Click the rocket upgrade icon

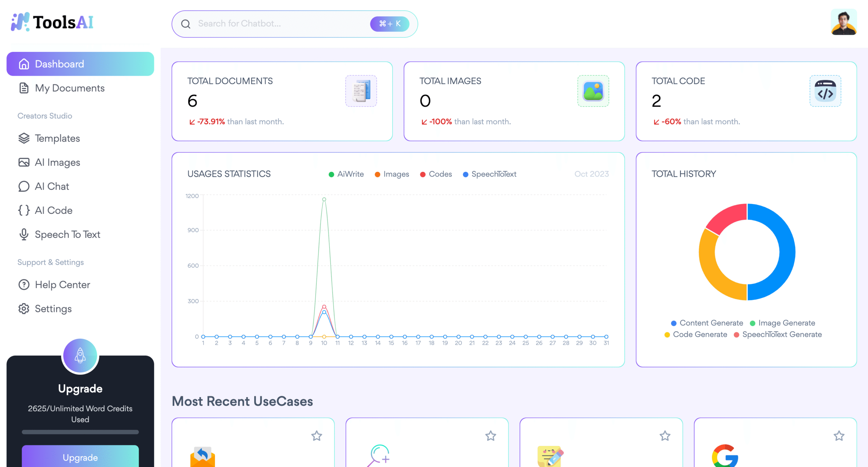[80, 356]
